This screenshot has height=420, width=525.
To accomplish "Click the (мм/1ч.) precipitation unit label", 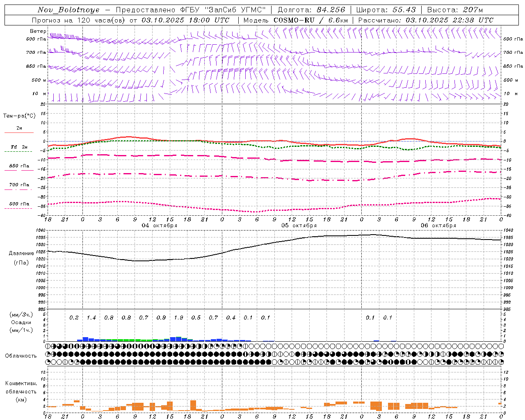I will (21, 330).
